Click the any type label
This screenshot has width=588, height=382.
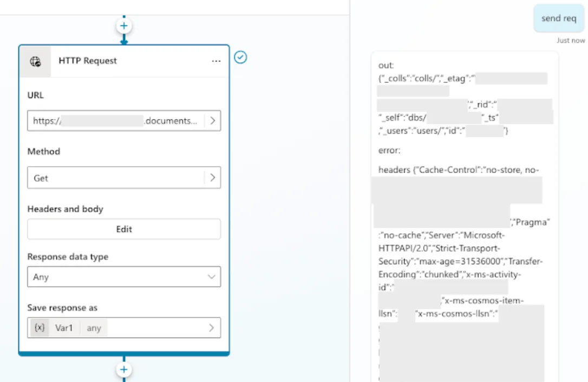tap(94, 328)
